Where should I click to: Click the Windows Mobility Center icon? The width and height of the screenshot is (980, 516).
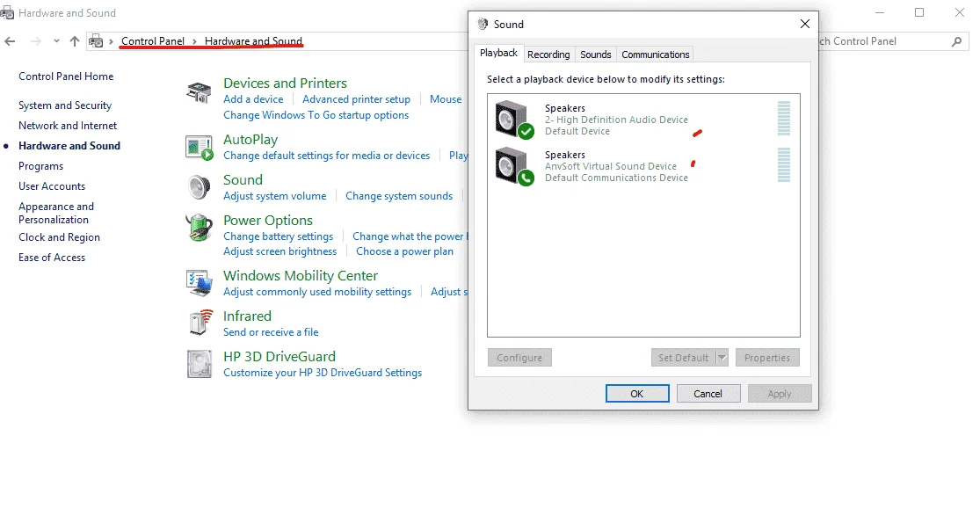(x=200, y=283)
